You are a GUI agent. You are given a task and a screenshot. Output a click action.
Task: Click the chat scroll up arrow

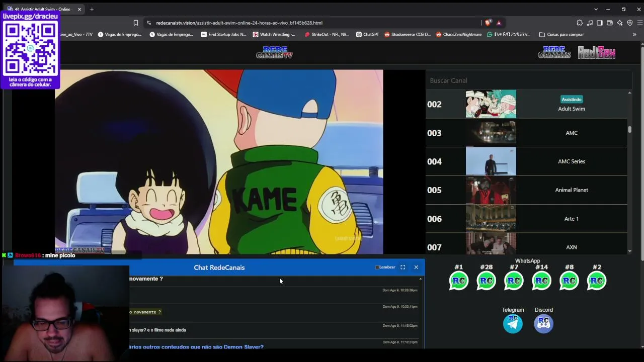[421, 279]
